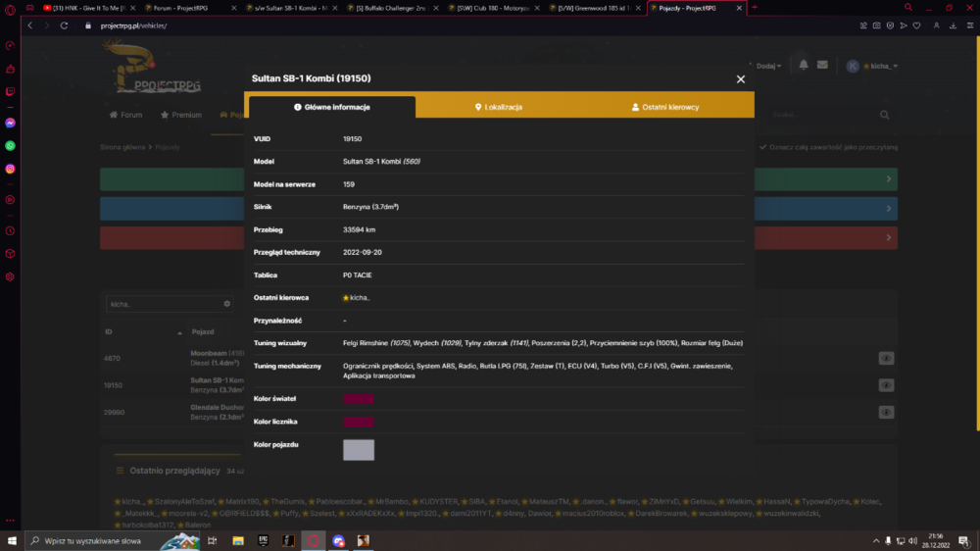Open Instagram in the Opera sidebar

coord(10,169)
